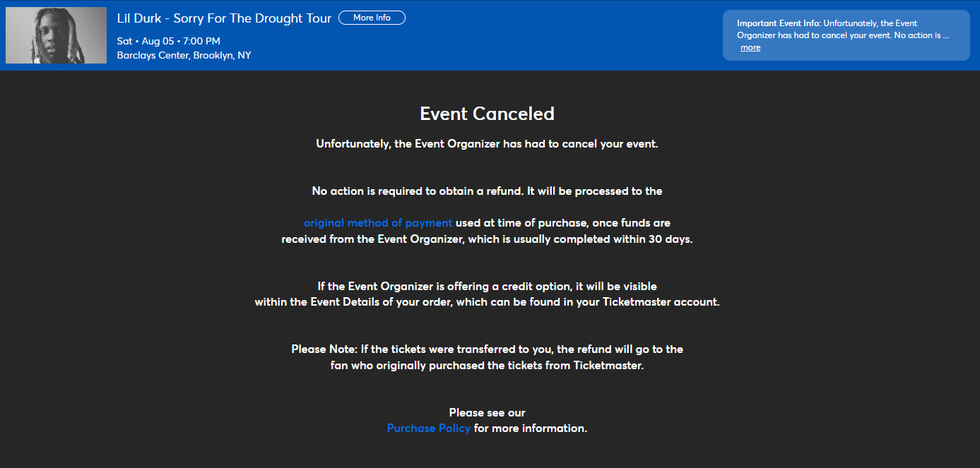
Task: Click the 'fan who originally purchased' line
Action: click(488, 366)
